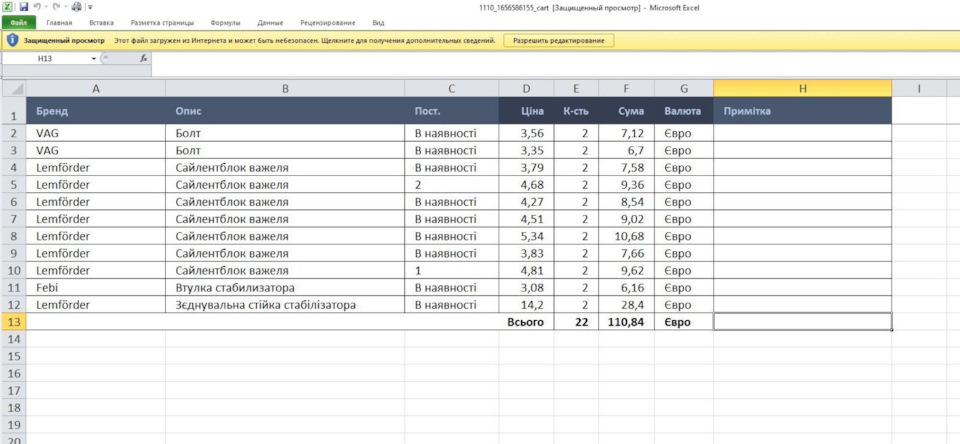Click the Бренд header cell
The image size is (960, 444).
coord(96,111)
